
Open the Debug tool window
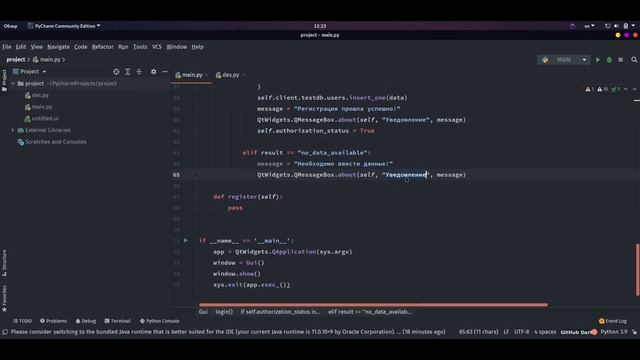(86, 321)
